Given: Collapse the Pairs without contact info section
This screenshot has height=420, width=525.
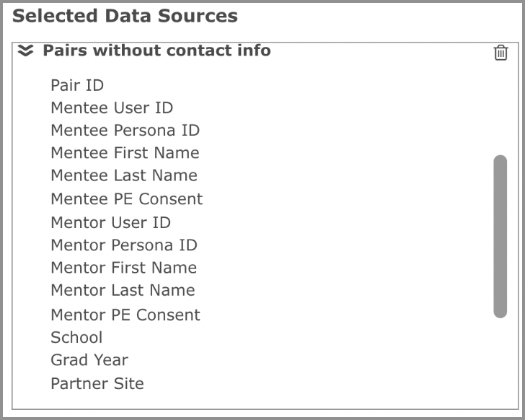Looking at the screenshot, I should pos(26,51).
